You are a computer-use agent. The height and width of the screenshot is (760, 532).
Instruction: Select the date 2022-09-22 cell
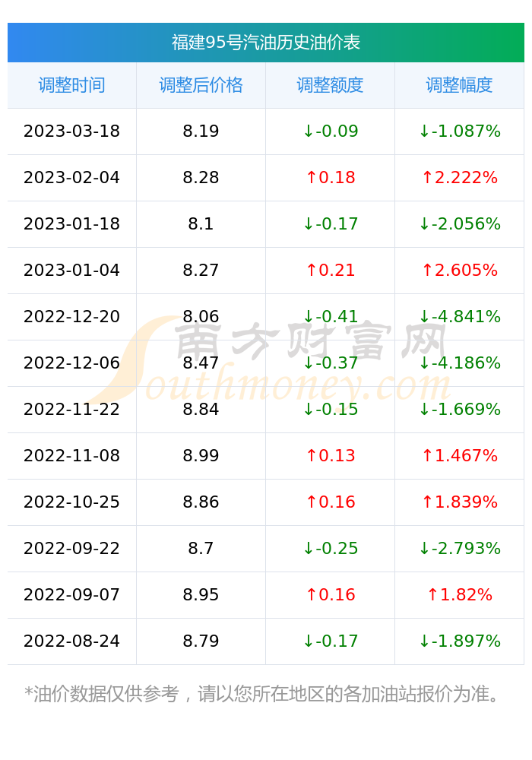tap(71, 548)
